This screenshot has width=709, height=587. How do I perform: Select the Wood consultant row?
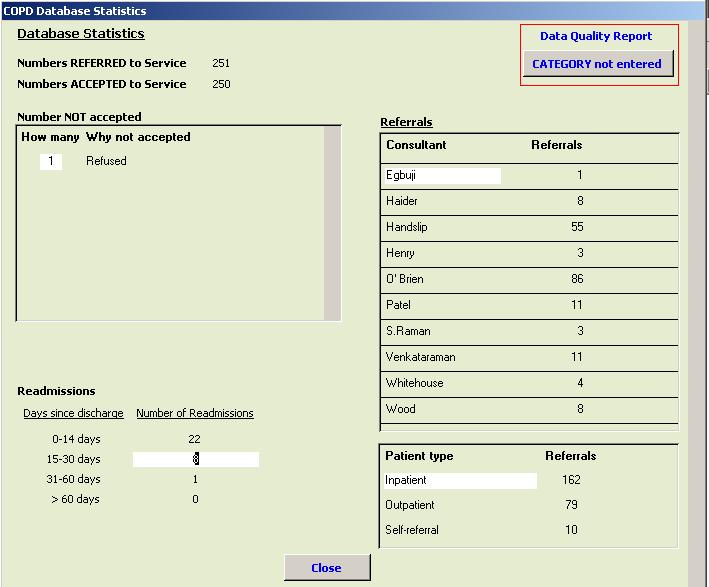point(529,409)
